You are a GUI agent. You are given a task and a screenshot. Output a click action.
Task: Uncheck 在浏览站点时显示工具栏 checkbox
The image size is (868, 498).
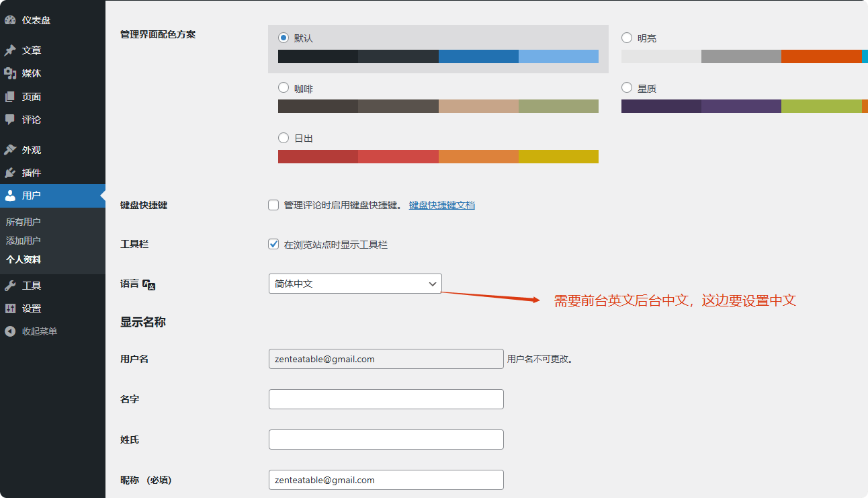click(x=273, y=245)
